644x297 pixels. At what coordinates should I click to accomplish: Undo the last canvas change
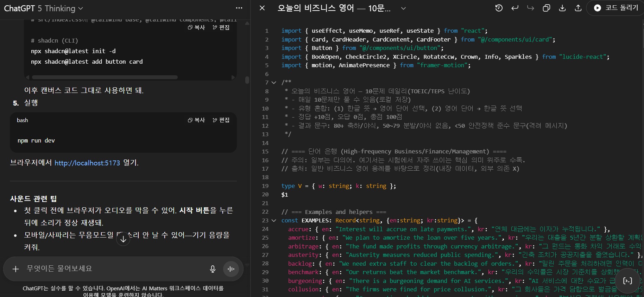515,8
